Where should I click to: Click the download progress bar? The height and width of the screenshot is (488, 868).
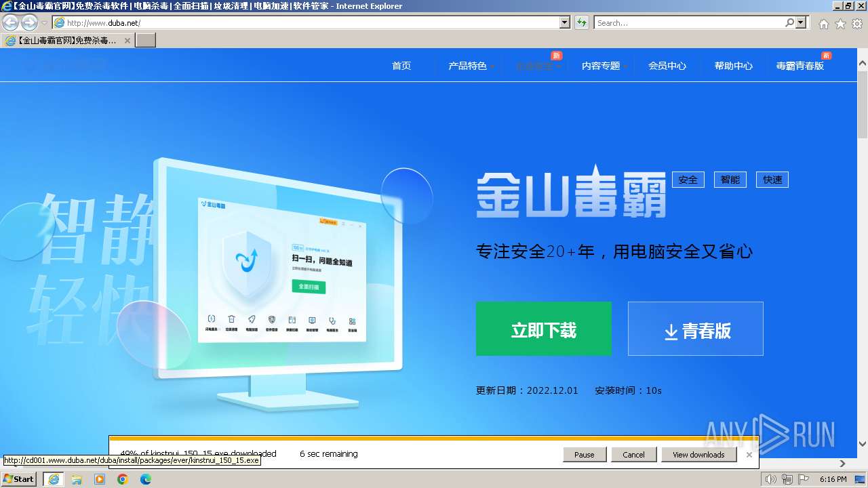coord(434,439)
